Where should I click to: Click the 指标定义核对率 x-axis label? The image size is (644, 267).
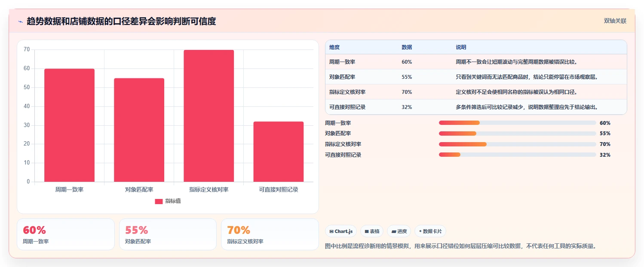209,189
